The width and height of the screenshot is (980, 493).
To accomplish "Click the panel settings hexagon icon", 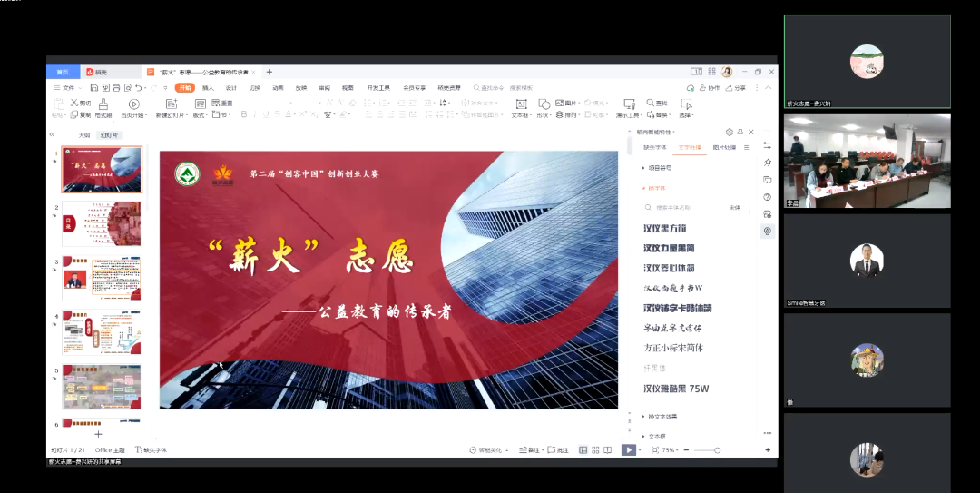I will tap(730, 132).
